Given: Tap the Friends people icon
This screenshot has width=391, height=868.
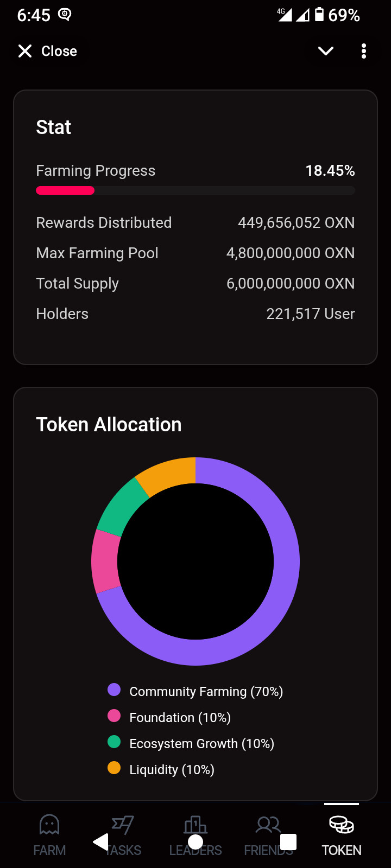Looking at the screenshot, I should [x=268, y=825].
